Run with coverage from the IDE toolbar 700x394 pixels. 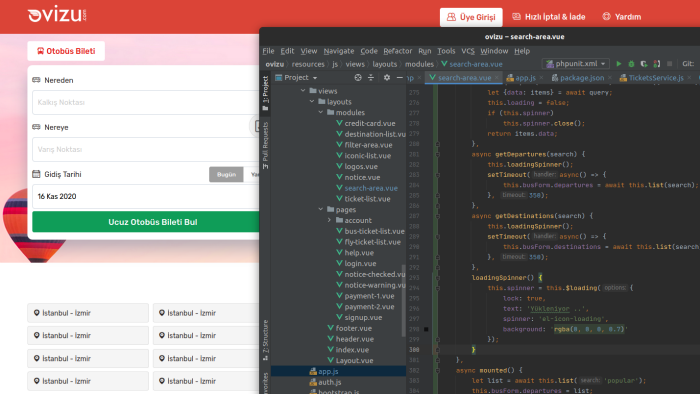point(644,64)
